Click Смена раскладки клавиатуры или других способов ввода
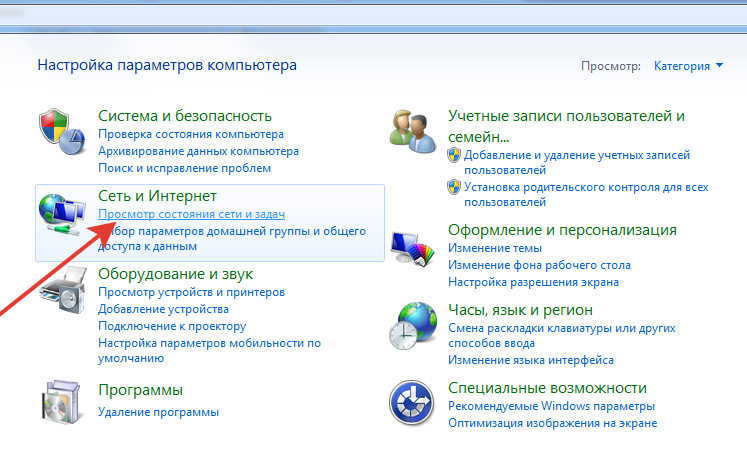 point(562,336)
